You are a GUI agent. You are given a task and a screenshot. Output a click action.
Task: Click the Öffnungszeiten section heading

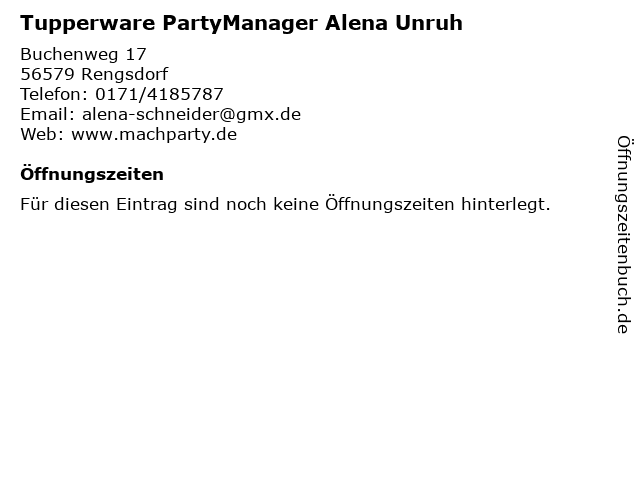(x=92, y=174)
